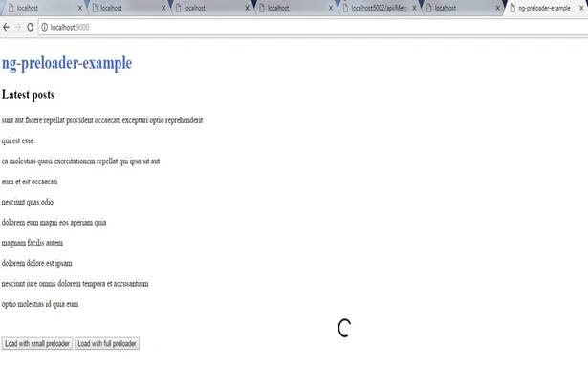Select post 'nesciunt iure omnis dolorem tempora'
The height and width of the screenshot is (366, 588).
pyautogui.click(x=75, y=284)
